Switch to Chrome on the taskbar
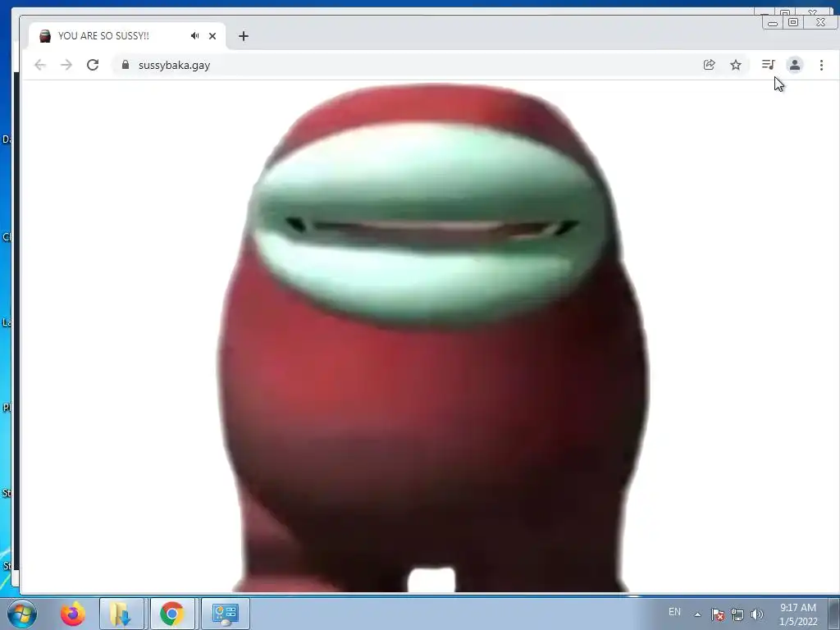The height and width of the screenshot is (630, 840). pyautogui.click(x=172, y=614)
